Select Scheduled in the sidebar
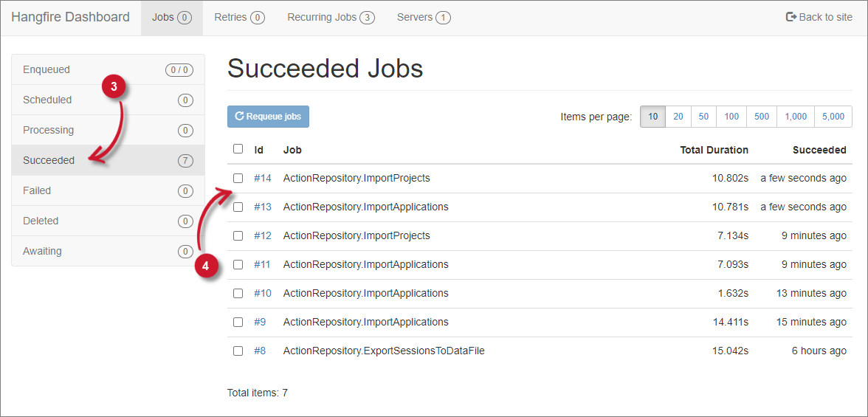Viewport: 868px width, 417px height. (108, 100)
